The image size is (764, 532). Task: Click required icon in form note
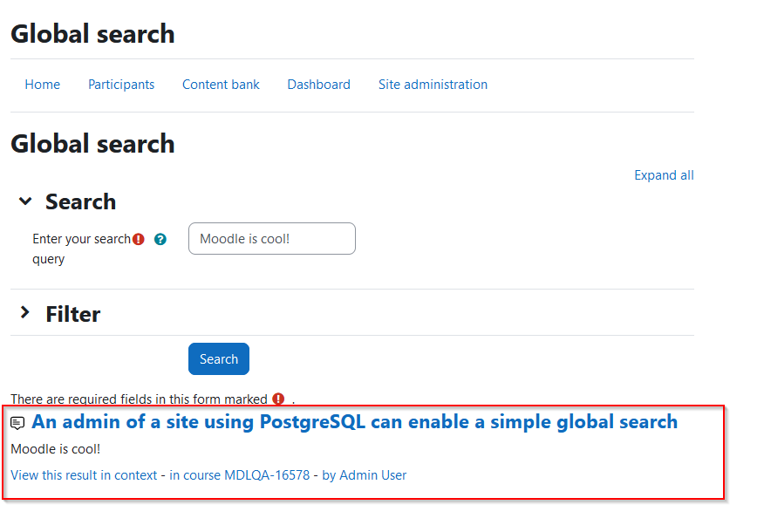278,399
